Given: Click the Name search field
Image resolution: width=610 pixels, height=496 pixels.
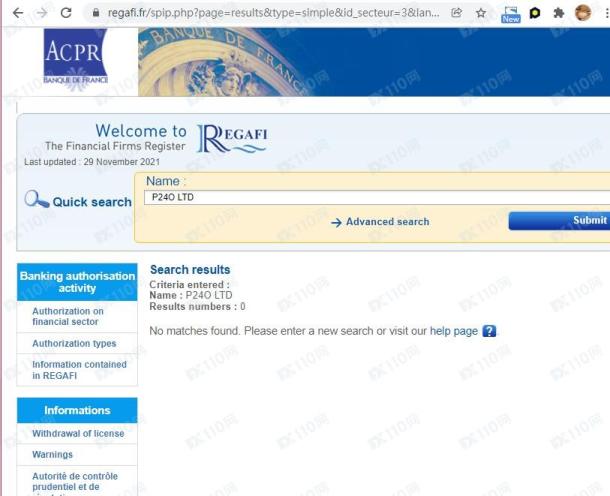Looking at the screenshot, I should (377, 197).
